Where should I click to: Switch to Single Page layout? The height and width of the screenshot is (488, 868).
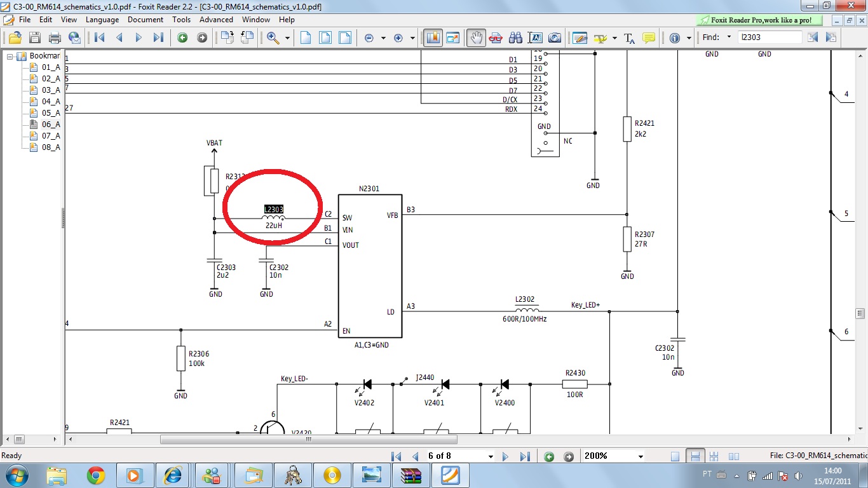coord(675,456)
